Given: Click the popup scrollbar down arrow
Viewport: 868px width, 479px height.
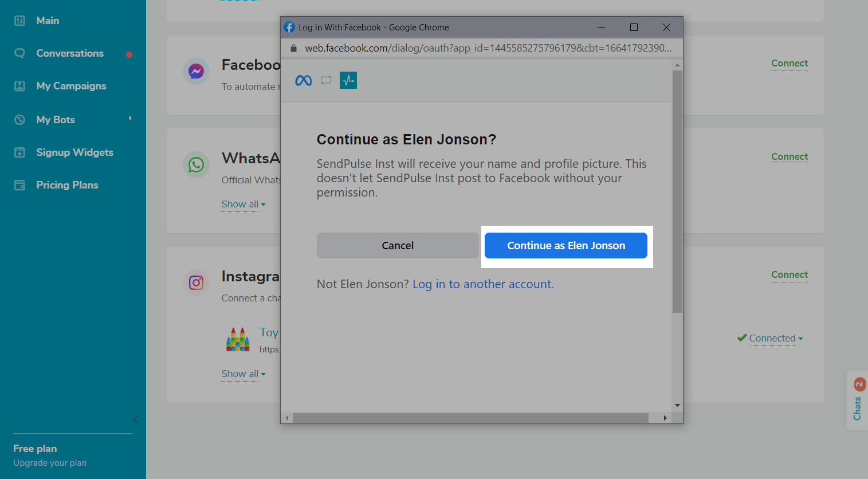Looking at the screenshot, I should pos(677,406).
